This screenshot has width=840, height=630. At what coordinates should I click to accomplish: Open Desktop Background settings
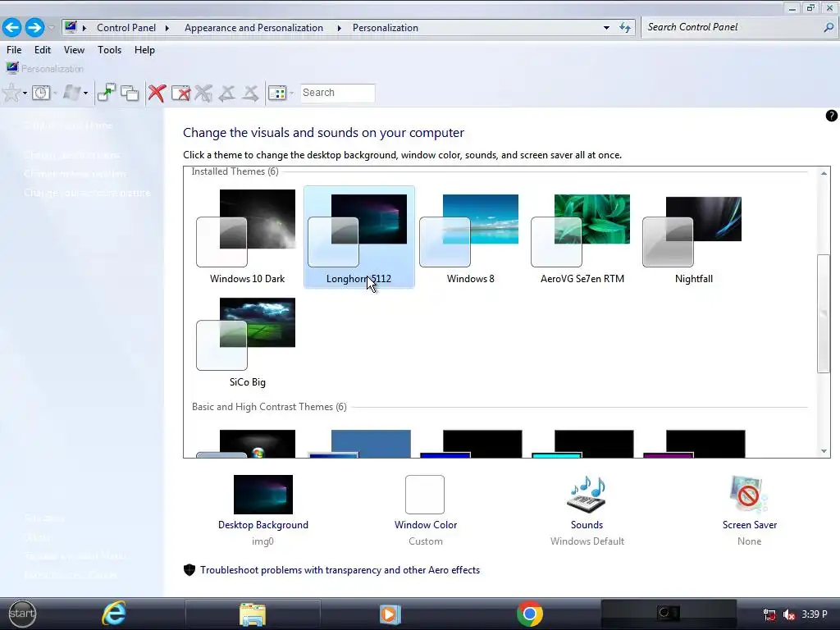(263, 510)
